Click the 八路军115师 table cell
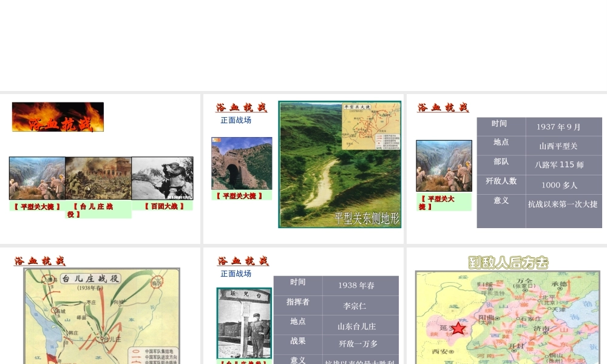 click(x=564, y=165)
